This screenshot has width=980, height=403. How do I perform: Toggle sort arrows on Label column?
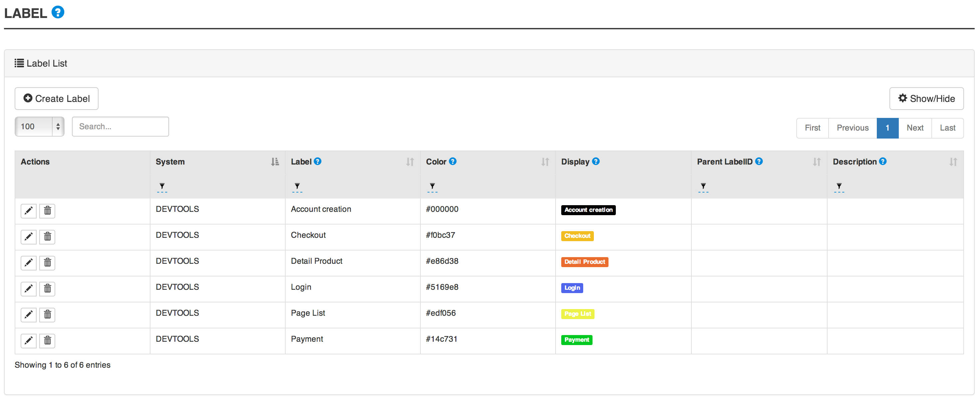tap(410, 162)
